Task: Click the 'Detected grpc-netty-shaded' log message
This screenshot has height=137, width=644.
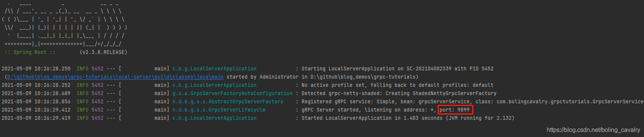Action: click(399, 93)
